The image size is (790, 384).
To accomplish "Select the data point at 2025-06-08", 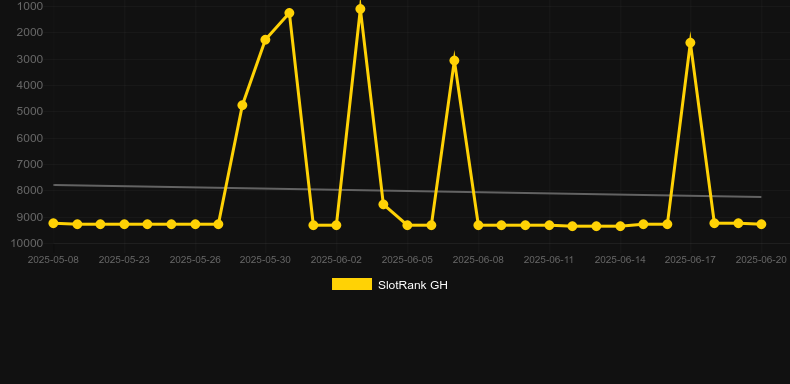I will pyautogui.click(x=478, y=225).
